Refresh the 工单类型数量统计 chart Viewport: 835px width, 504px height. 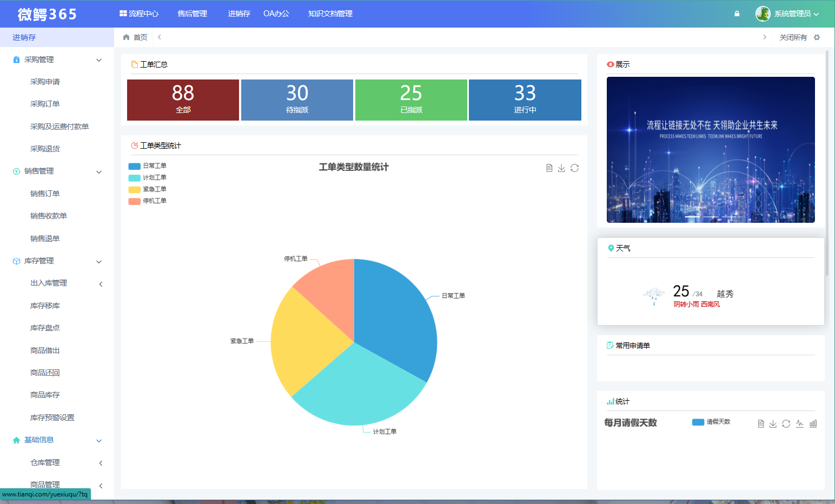coord(574,168)
